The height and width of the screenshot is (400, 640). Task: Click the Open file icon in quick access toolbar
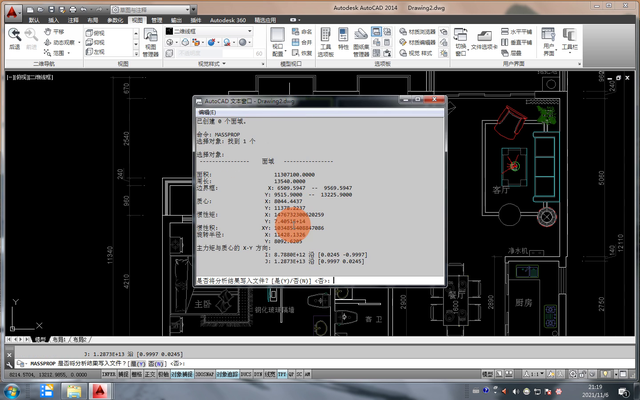[x=40, y=9]
